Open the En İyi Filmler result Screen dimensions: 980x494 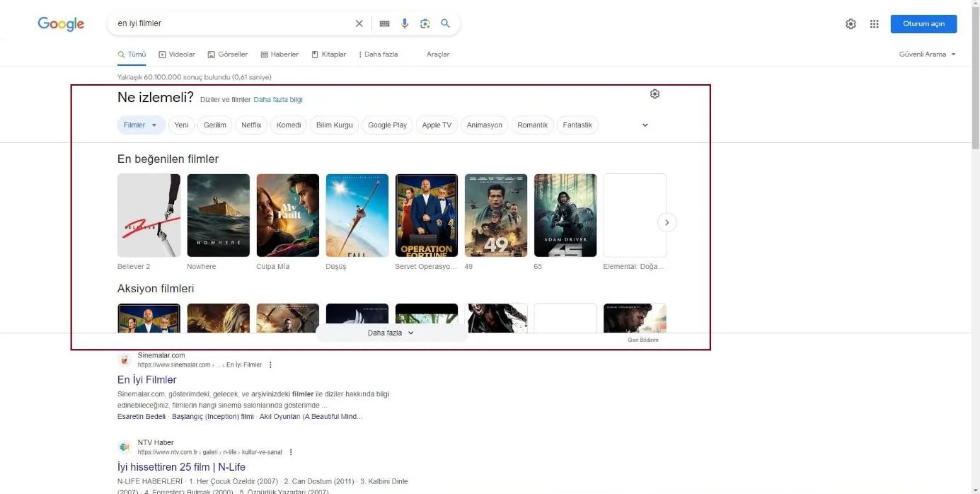(x=147, y=380)
